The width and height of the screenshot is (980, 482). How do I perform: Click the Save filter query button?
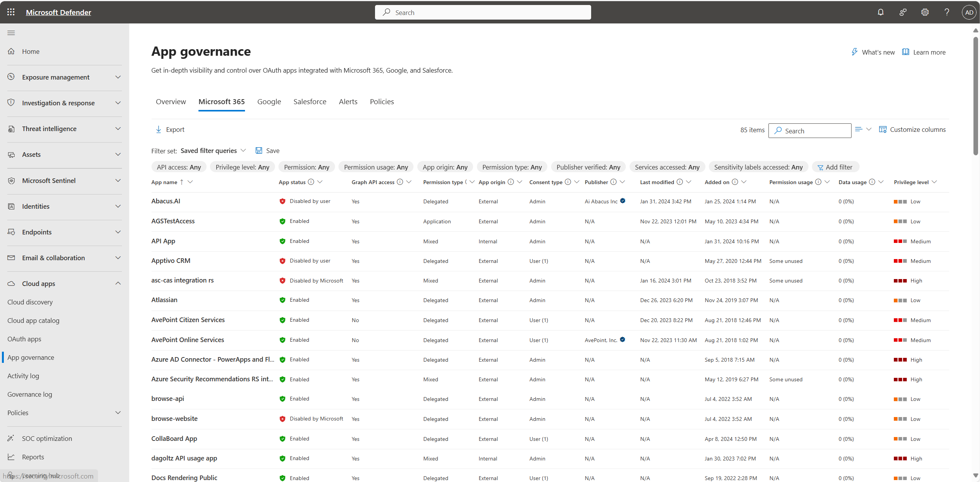click(x=268, y=150)
